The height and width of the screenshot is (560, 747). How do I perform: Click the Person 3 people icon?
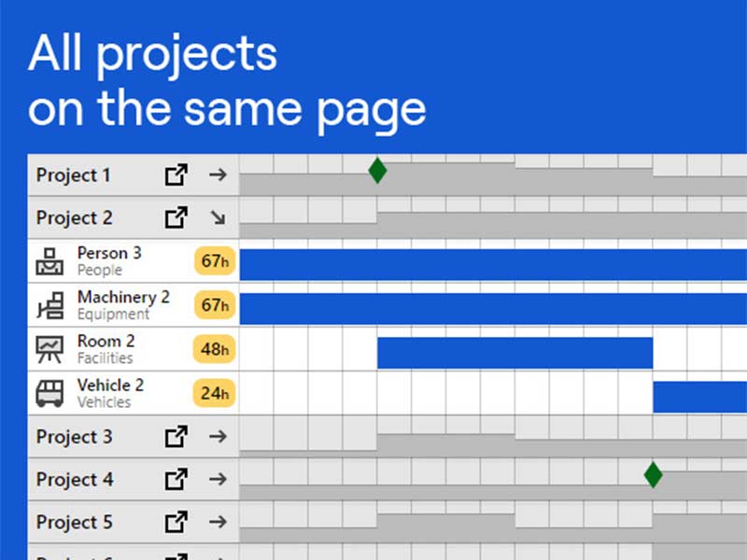coord(49,261)
